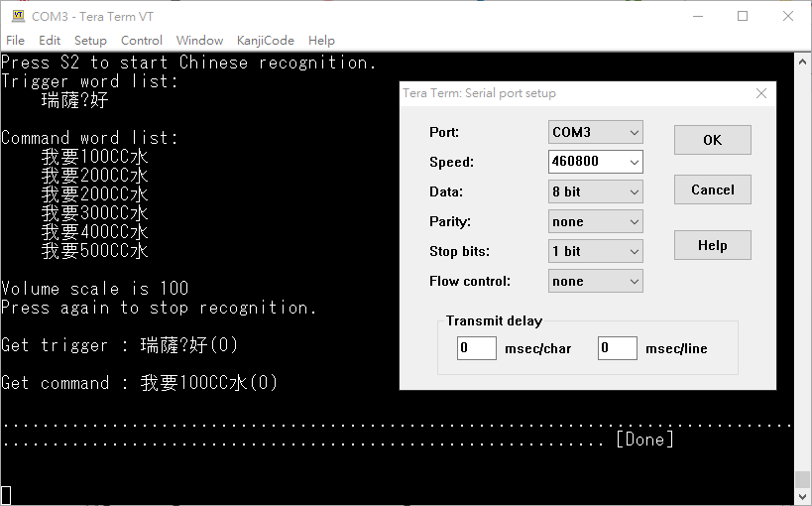Click the terminal scrollbar down arrow
The height and width of the screenshot is (506, 812).
point(803,496)
